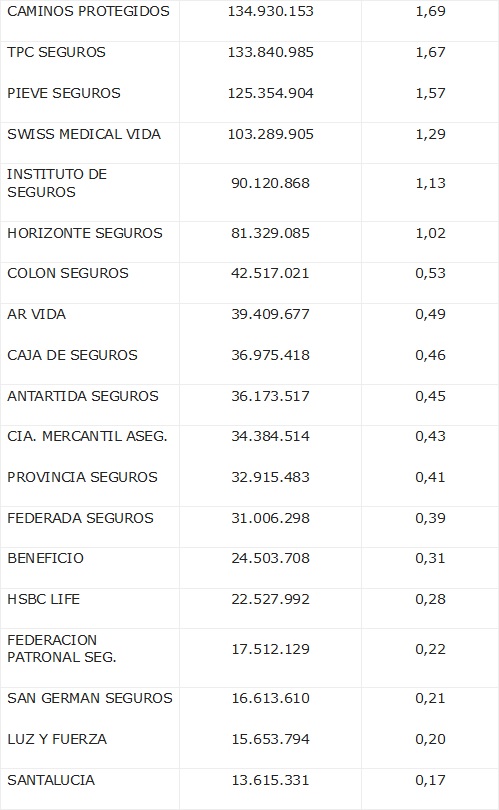The height and width of the screenshot is (810, 499).
Task: Select percentage 0,41 for PROVINCIA SEGUROS
Action: 430,477
